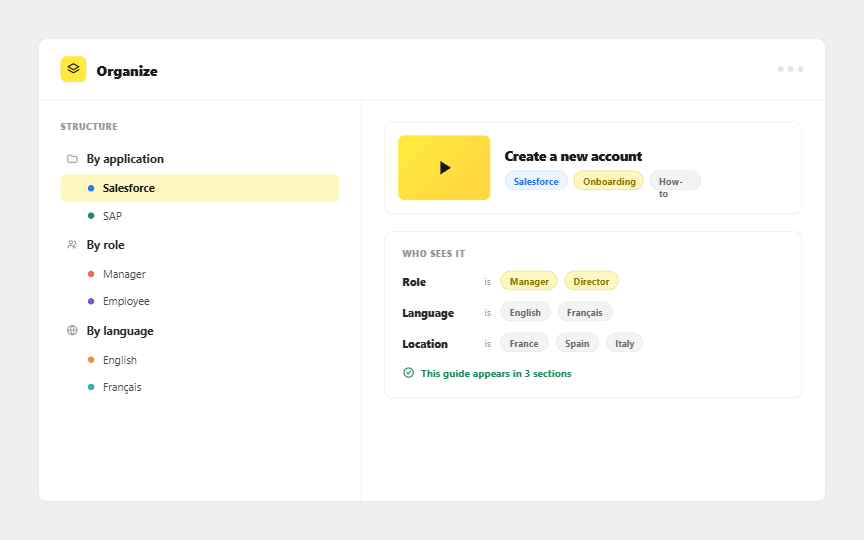Click the globe icon beside By language
The width and height of the screenshot is (864, 540).
pos(72,330)
